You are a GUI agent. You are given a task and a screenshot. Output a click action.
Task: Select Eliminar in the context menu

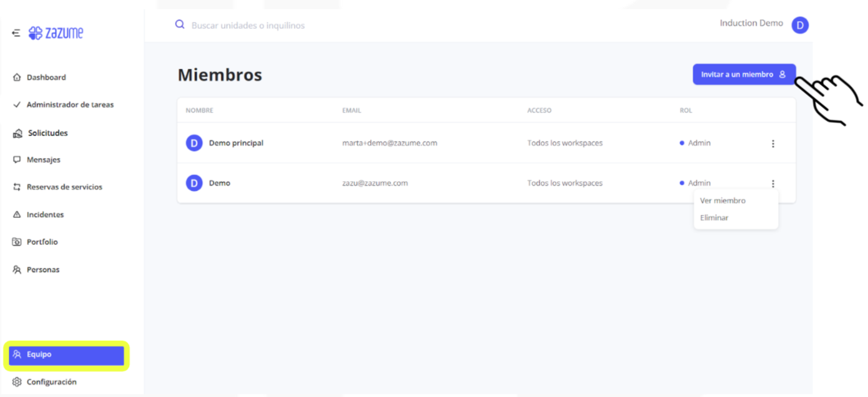point(714,218)
